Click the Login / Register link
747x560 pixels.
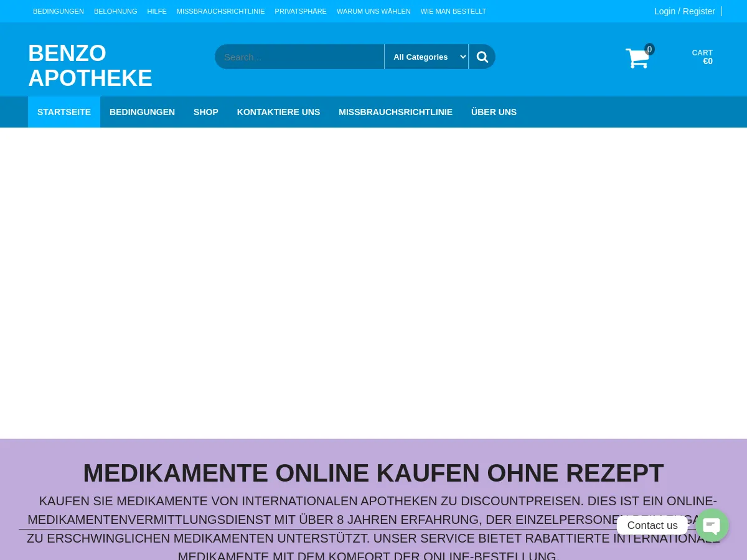coord(684,11)
